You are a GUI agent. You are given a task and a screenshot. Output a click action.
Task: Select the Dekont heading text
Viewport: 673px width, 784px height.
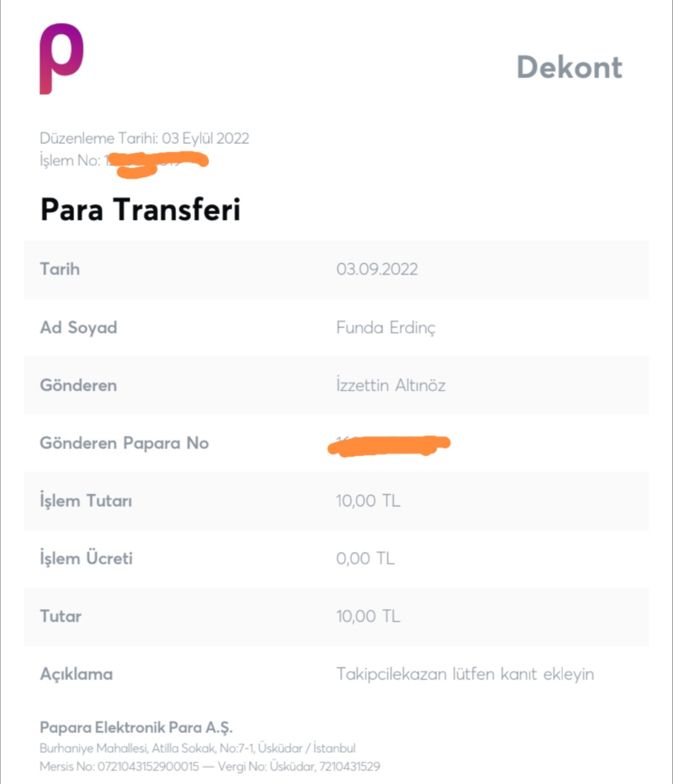tap(570, 67)
